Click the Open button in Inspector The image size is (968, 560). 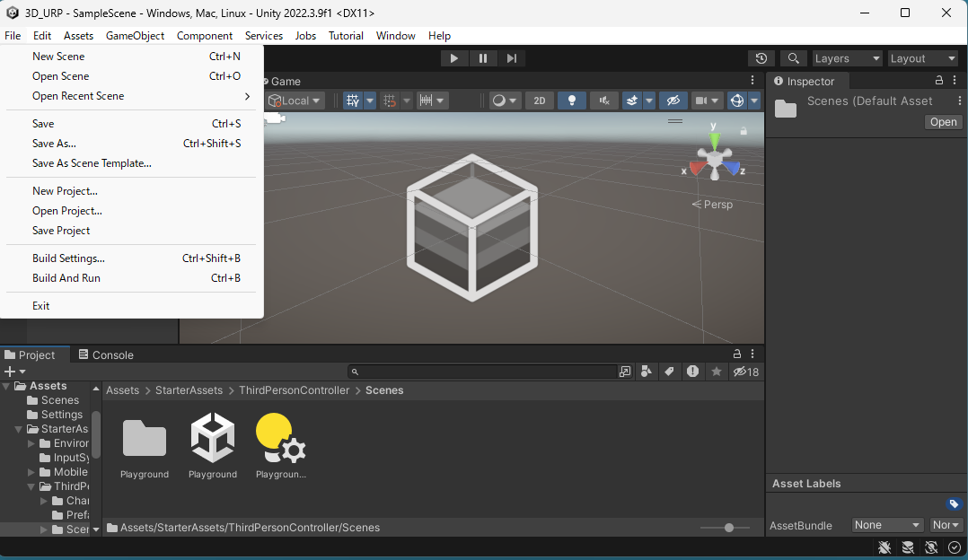[943, 122]
